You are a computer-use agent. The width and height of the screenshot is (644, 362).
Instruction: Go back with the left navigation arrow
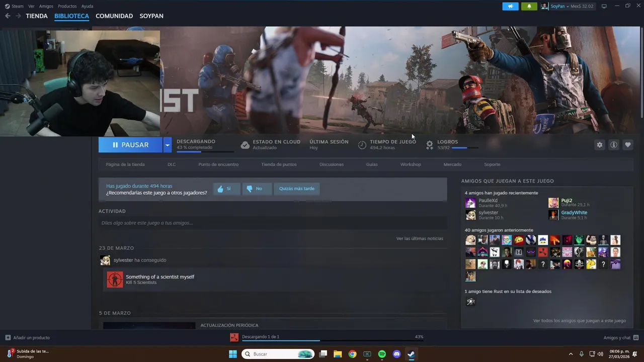pos(8,16)
